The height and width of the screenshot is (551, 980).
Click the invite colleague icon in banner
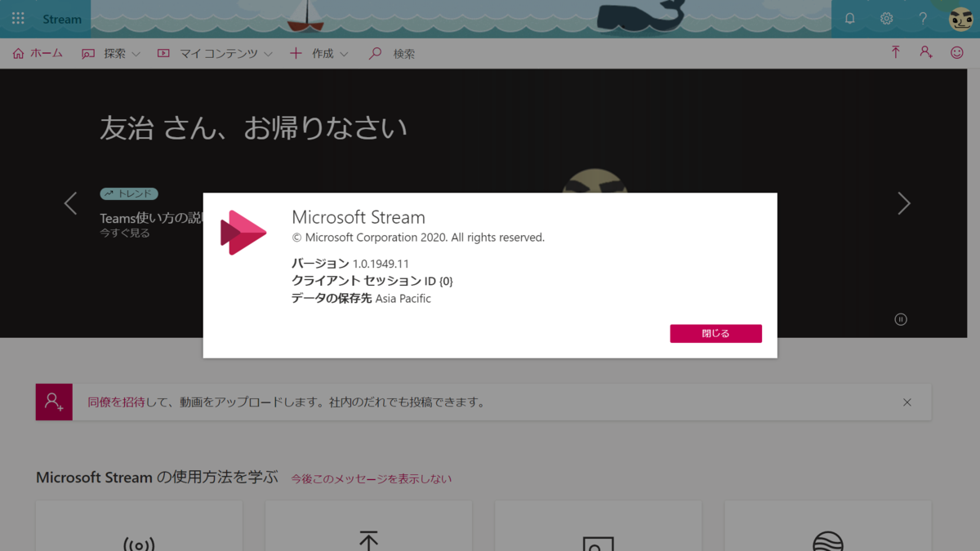point(54,402)
